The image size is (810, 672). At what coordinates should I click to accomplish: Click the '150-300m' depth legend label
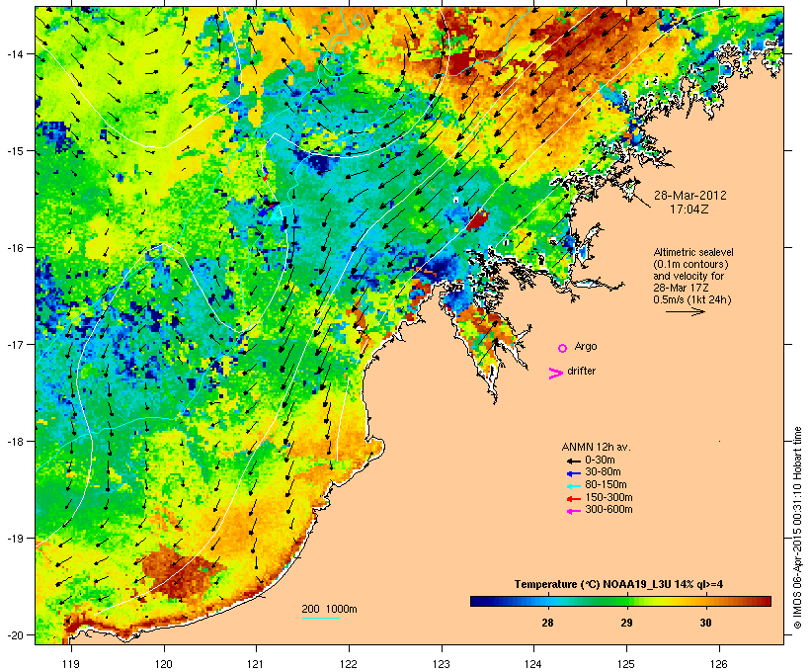click(608, 497)
